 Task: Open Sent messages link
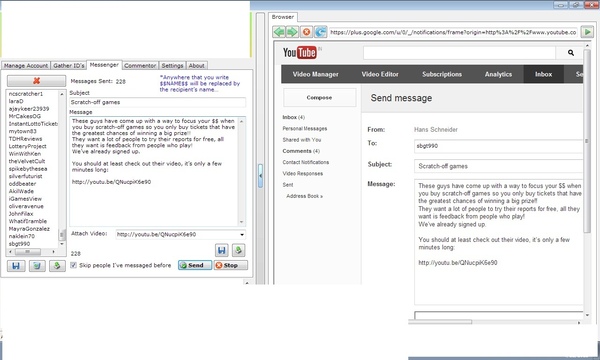(288, 184)
